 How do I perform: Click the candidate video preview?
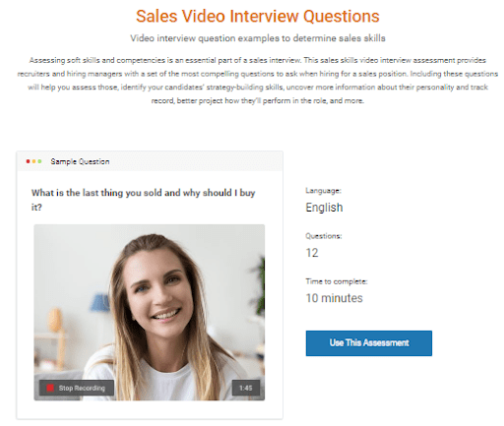tap(150, 312)
